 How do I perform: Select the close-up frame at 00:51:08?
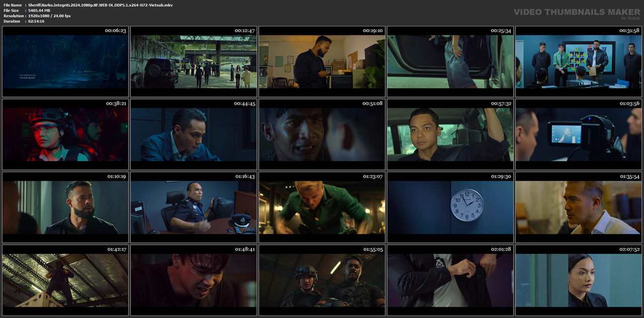322,135
